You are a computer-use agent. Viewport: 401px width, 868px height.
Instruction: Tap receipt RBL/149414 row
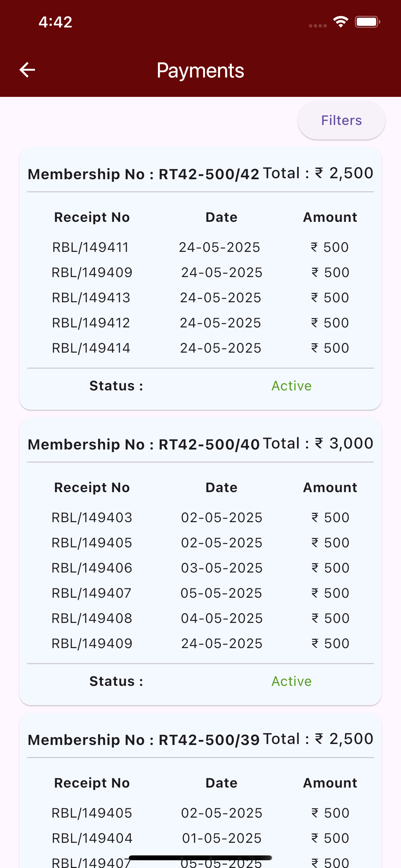click(x=200, y=348)
